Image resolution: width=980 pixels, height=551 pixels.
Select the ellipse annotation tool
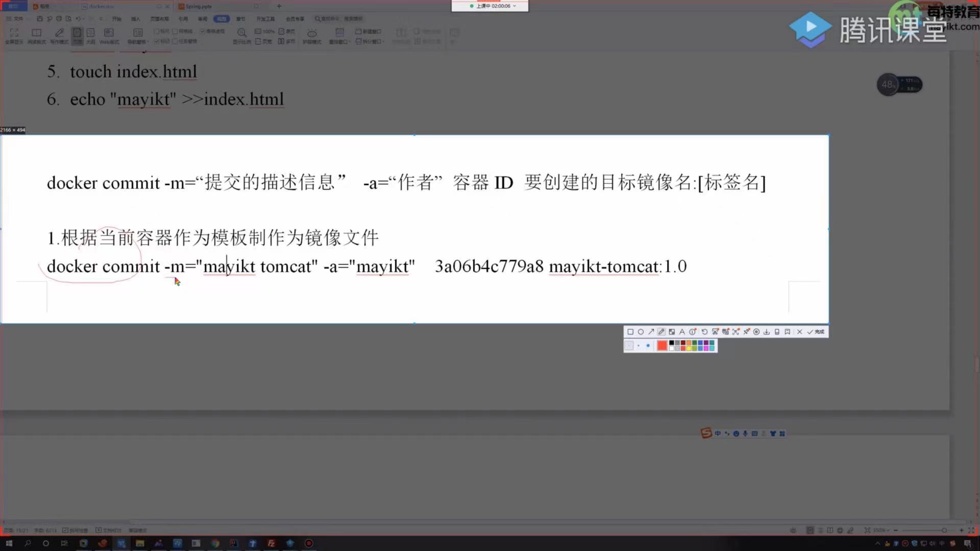[x=641, y=332]
